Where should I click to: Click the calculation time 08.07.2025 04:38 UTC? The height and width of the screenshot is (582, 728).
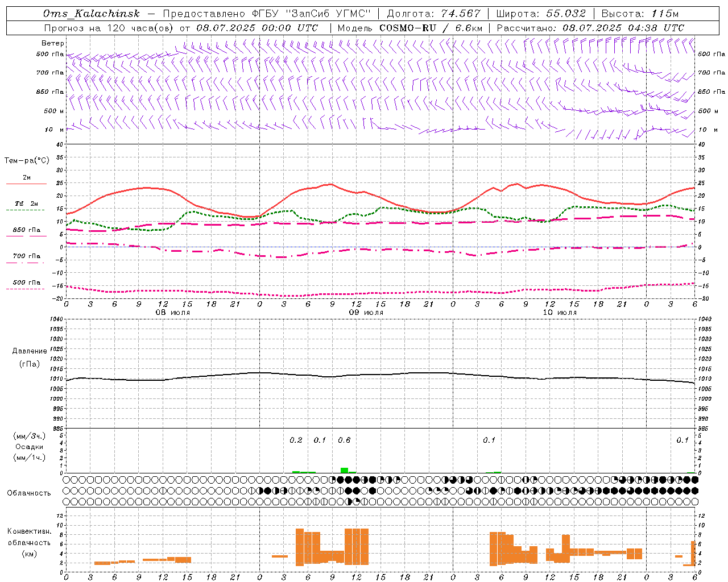(623, 28)
